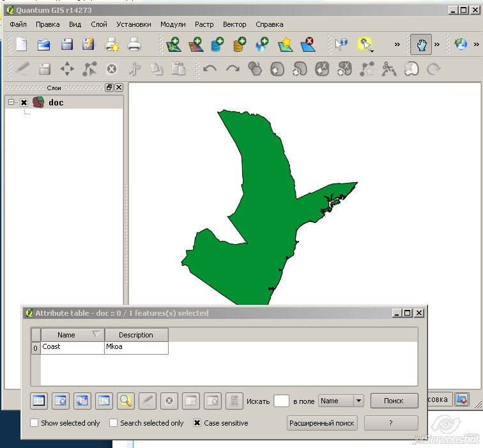Activate the Select Features tool
The image size is (483, 448).
pyautogui.click(x=365, y=45)
